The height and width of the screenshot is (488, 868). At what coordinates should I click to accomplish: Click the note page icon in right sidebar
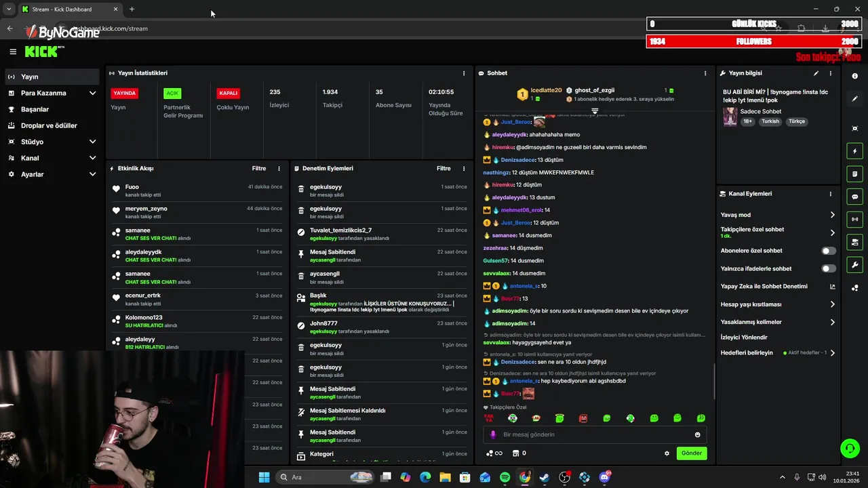(854, 174)
